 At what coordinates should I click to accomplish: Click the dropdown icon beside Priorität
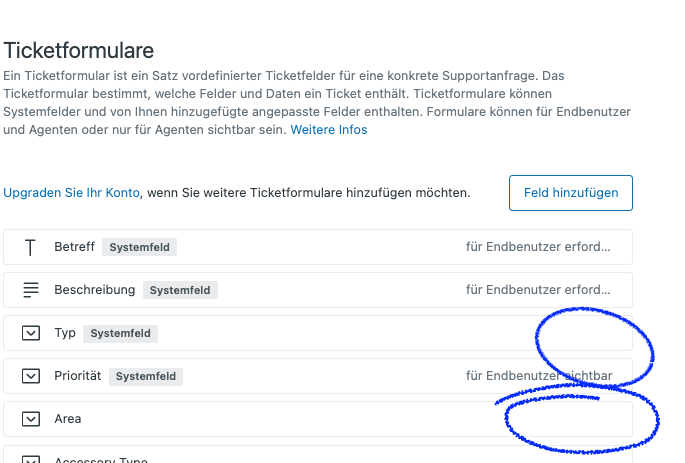(31, 376)
